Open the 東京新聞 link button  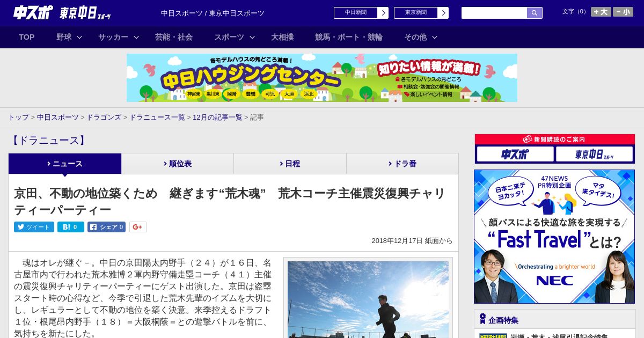click(x=421, y=13)
